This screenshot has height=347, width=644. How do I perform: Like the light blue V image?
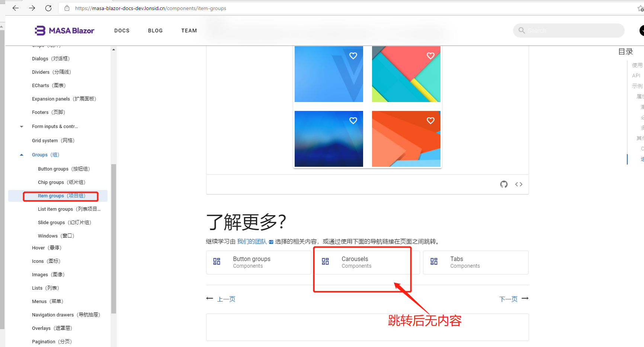[x=353, y=56]
